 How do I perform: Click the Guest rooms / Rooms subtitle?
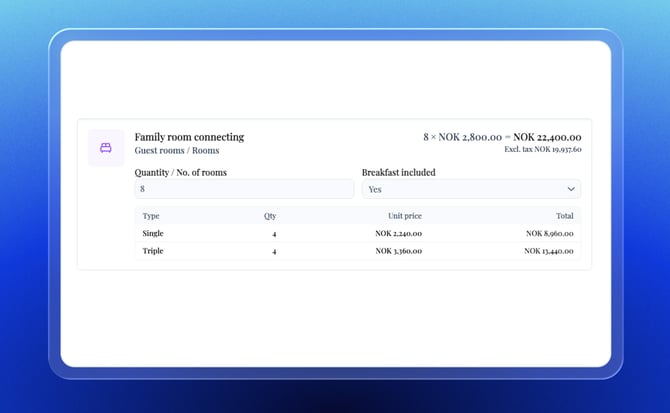pos(177,150)
